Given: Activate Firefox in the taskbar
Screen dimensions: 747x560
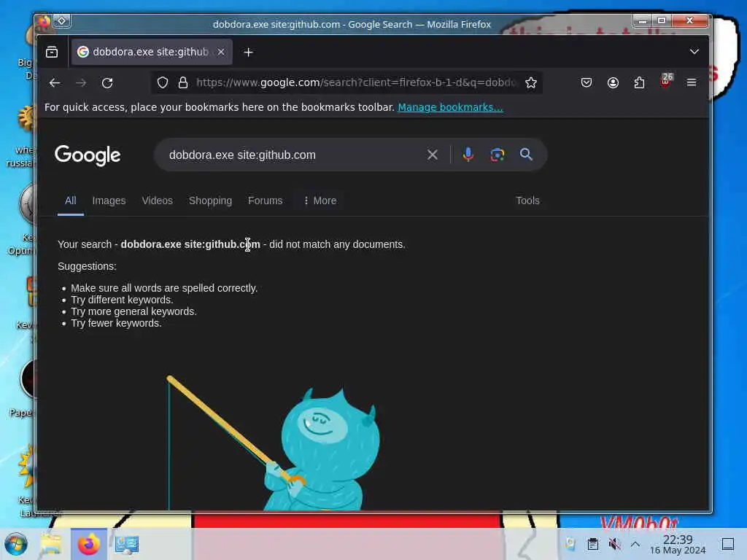Looking at the screenshot, I should [x=88, y=544].
